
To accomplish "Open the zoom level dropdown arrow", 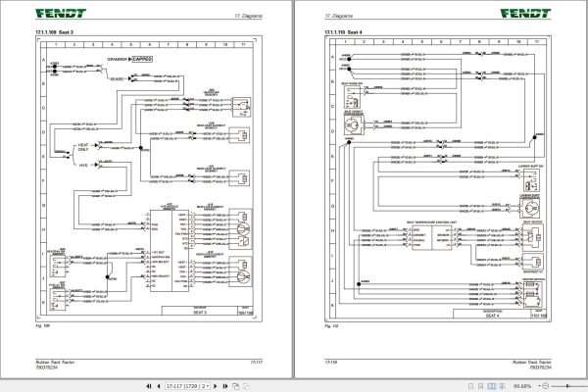I will (x=539, y=386).
